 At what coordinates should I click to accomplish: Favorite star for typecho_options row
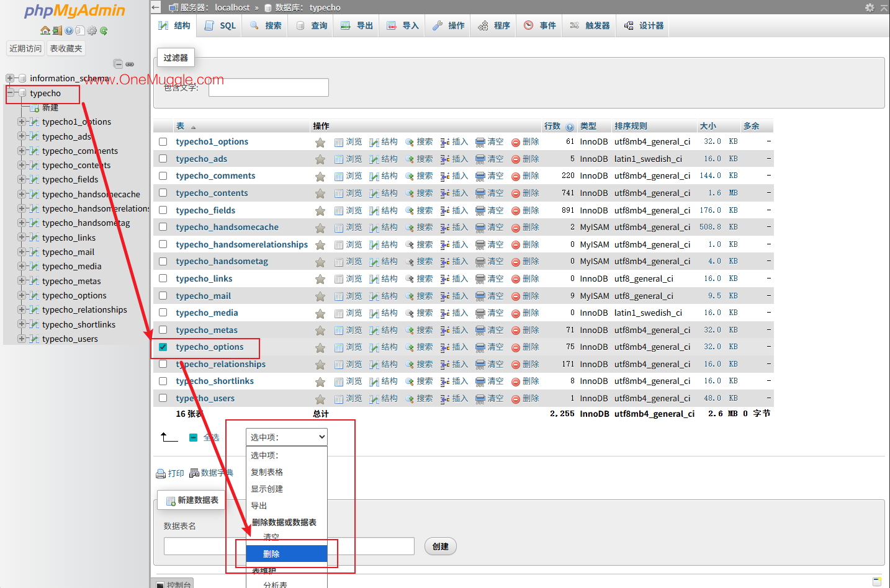pos(320,347)
